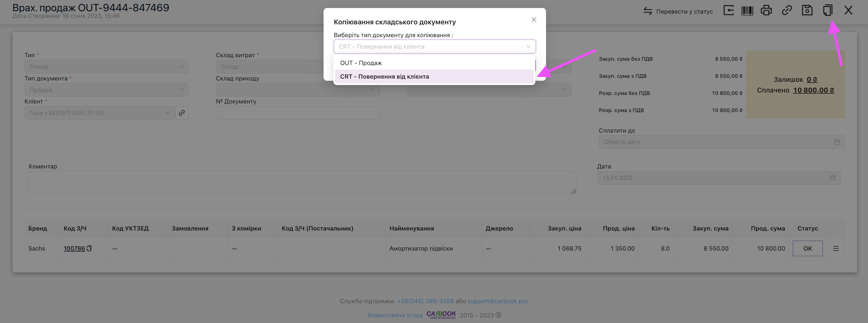Open product code 100786 link
Screen dimensions: 868x323
click(x=74, y=249)
